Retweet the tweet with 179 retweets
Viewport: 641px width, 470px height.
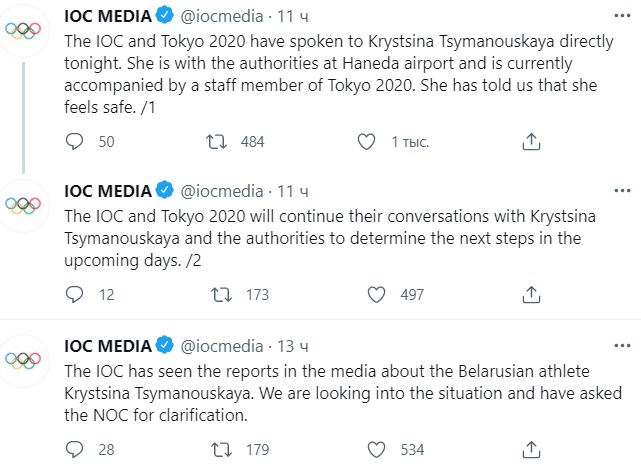tap(221, 450)
